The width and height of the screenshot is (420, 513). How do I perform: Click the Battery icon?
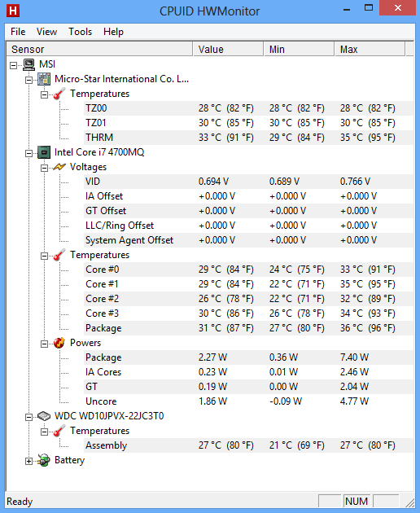point(44,460)
